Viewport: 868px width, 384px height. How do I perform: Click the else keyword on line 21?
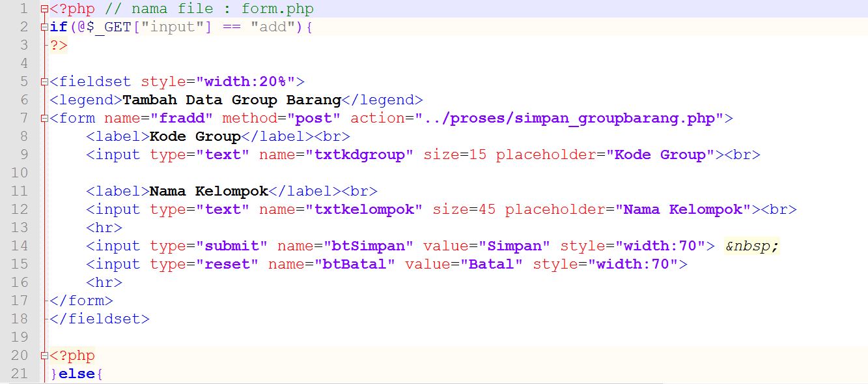(78, 374)
